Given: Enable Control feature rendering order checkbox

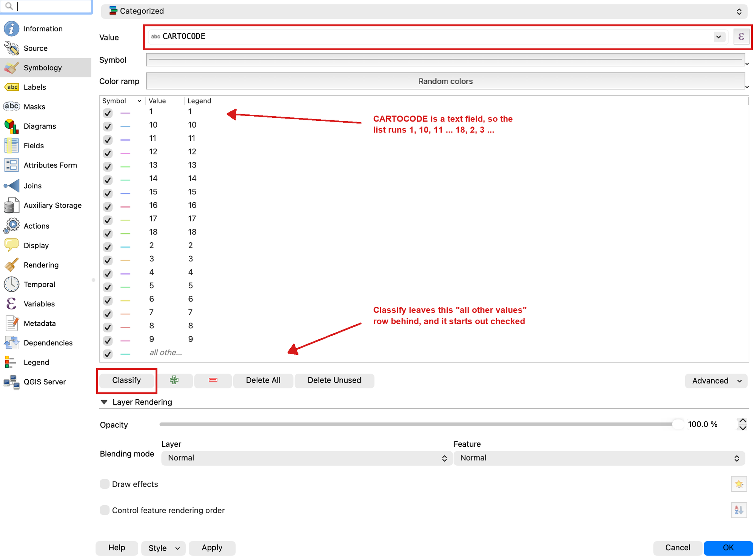Looking at the screenshot, I should 105,510.
